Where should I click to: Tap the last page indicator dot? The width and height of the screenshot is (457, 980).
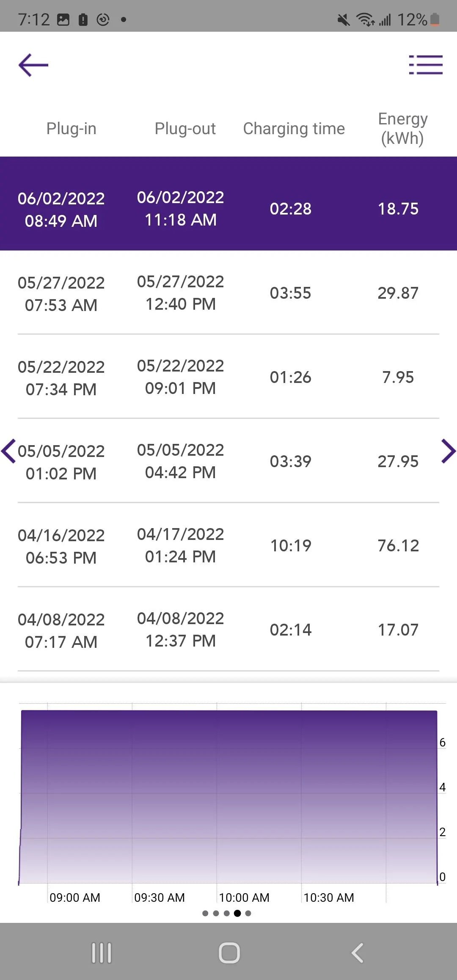248,913
